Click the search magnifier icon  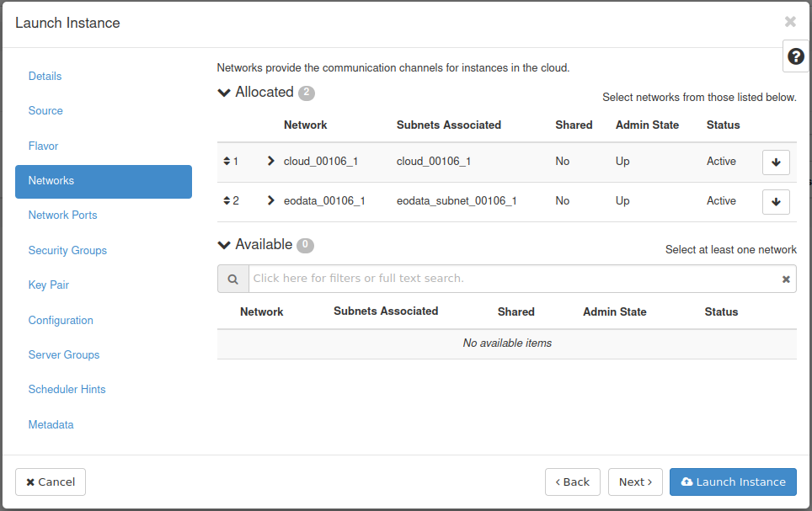click(x=232, y=279)
